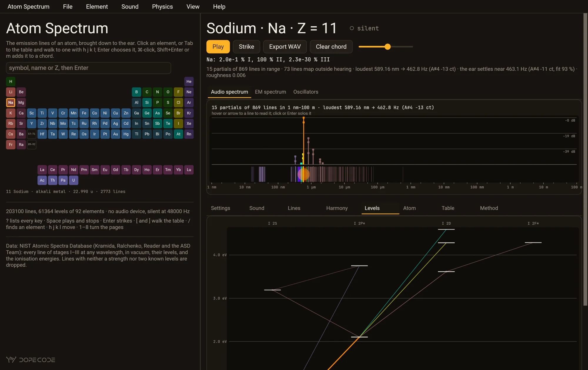Pick the Lithium tile
The height and width of the screenshot is (370, 588).
tap(11, 92)
